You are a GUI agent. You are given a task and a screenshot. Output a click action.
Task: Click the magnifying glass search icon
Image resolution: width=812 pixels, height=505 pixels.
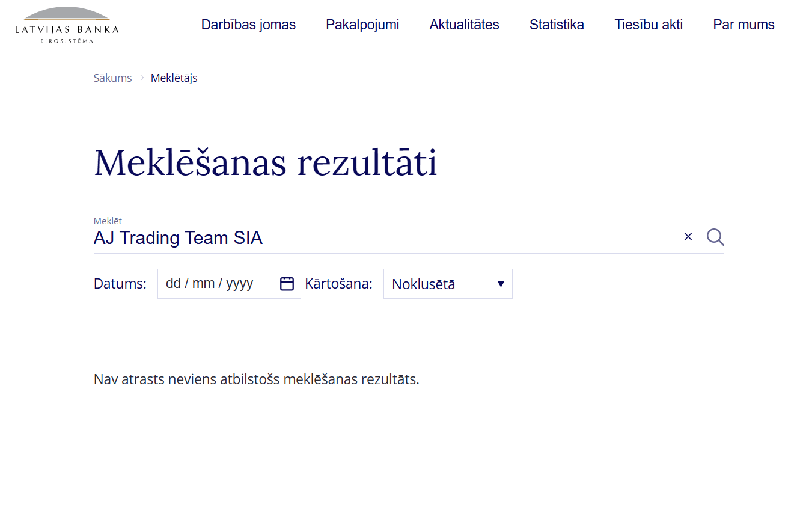pyautogui.click(x=715, y=237)
